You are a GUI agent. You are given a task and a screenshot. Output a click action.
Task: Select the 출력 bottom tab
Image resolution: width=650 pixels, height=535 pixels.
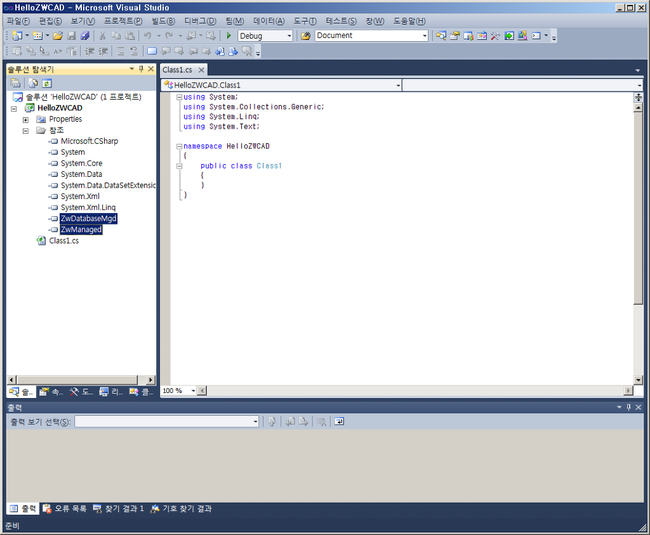coord(24,508)
